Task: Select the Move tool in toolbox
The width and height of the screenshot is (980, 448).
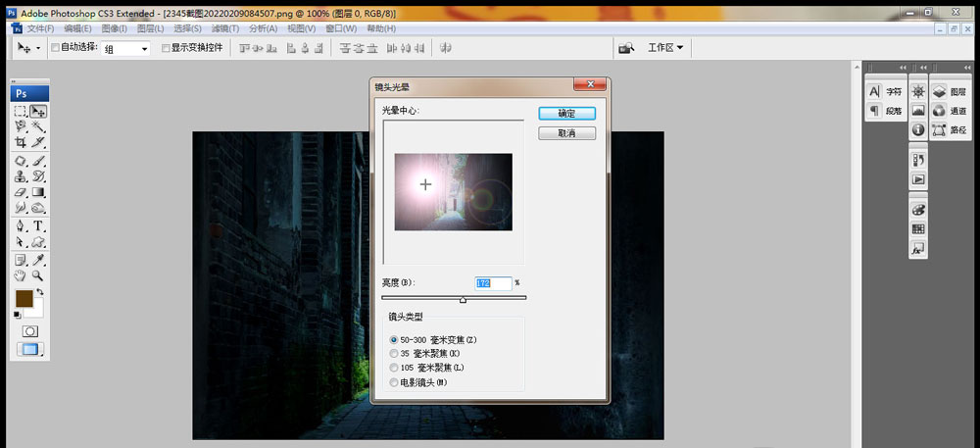Action: [x=39, y=111]
